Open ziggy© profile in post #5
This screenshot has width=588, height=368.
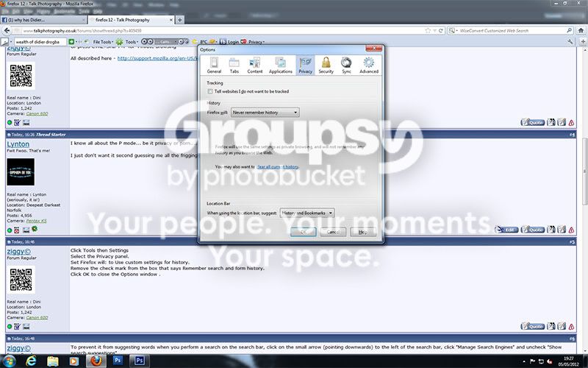coord(19,252)
